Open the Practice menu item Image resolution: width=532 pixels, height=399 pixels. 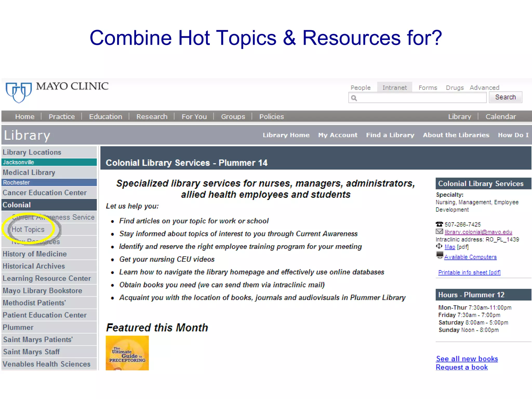(62, 117)
